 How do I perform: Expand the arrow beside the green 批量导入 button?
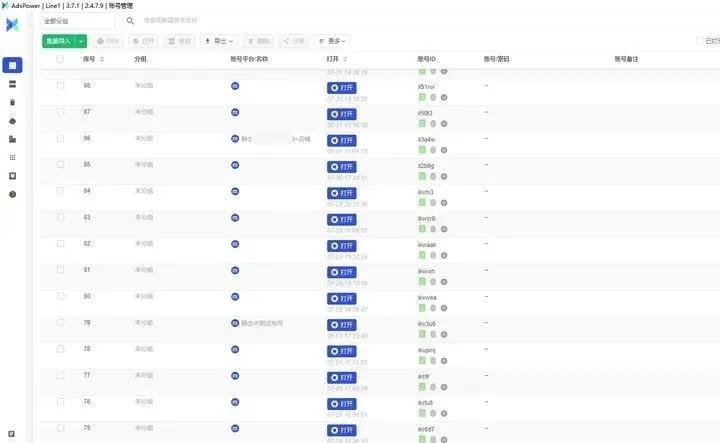pyautogui.click(x=81, y=41)
